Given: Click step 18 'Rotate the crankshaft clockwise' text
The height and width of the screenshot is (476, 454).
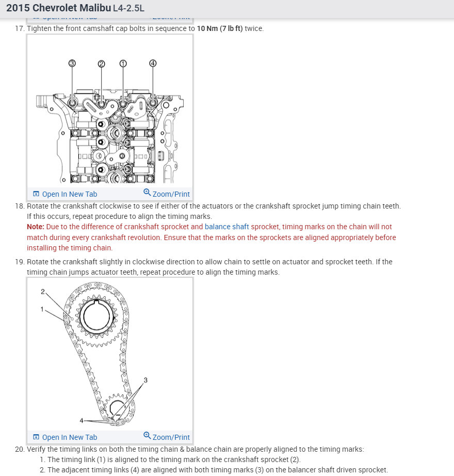Looking at the screenshot, I should [214, 211].
